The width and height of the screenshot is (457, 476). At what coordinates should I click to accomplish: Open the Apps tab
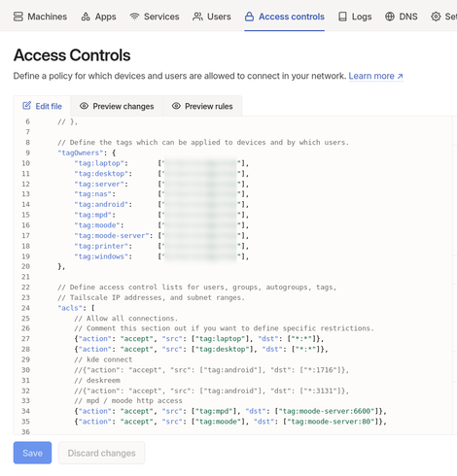[98, 17]
